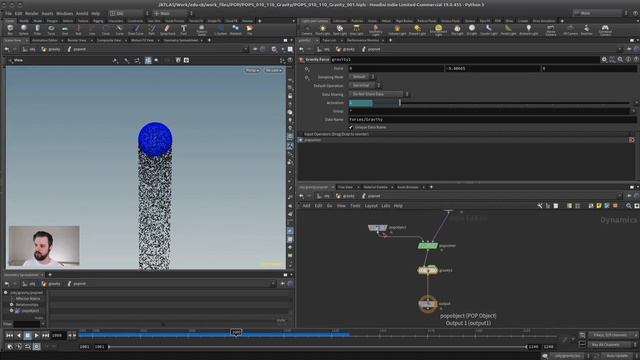Switch to Performance Monitor tab
The width and height of the screenshot is (640, 360).
pyautogui.click(x=363, y=40)
